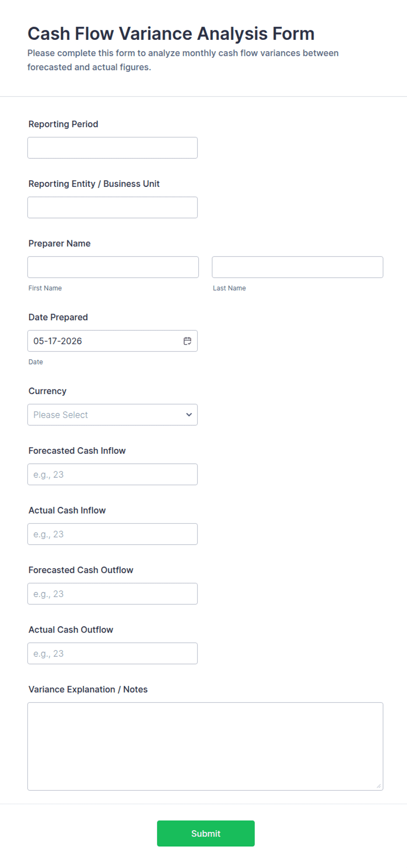Viewport: 407px width, 868px height.
Task: Expand the Currency dropdown arrow
Action: click(x=189, y=415)
